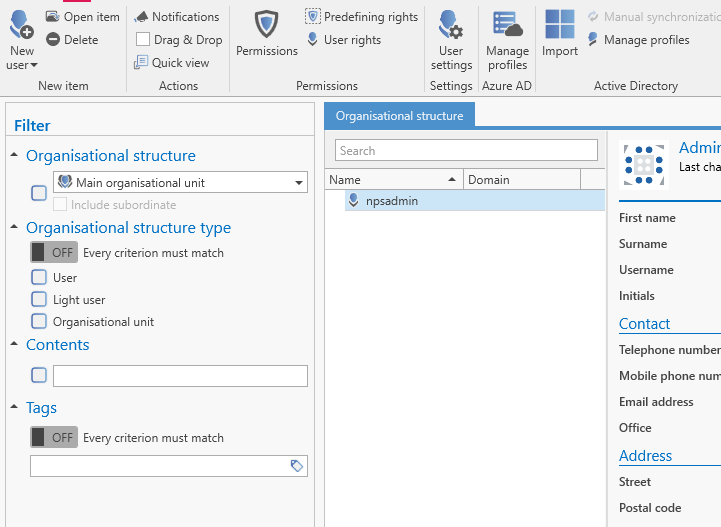The width and height of the screenshot is (721, 527).
Task: Check the Organisational unit filter checkbox
Action: click(x=39, y=321)
